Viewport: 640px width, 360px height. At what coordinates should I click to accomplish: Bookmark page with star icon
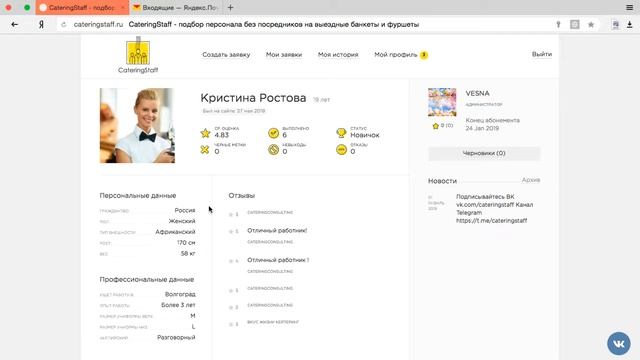[591, 24]
